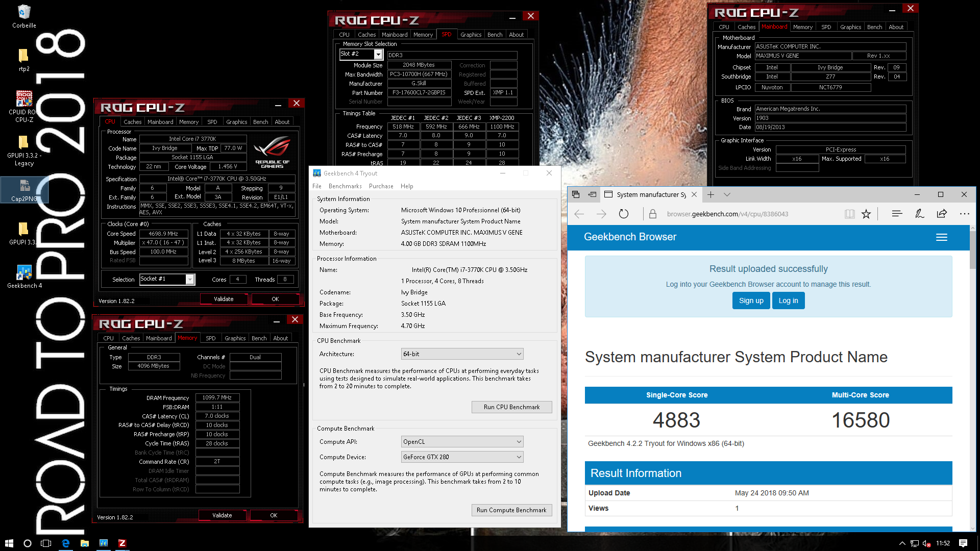
Task: Go back in the Edge browser
Action: [x=579, y=214]
